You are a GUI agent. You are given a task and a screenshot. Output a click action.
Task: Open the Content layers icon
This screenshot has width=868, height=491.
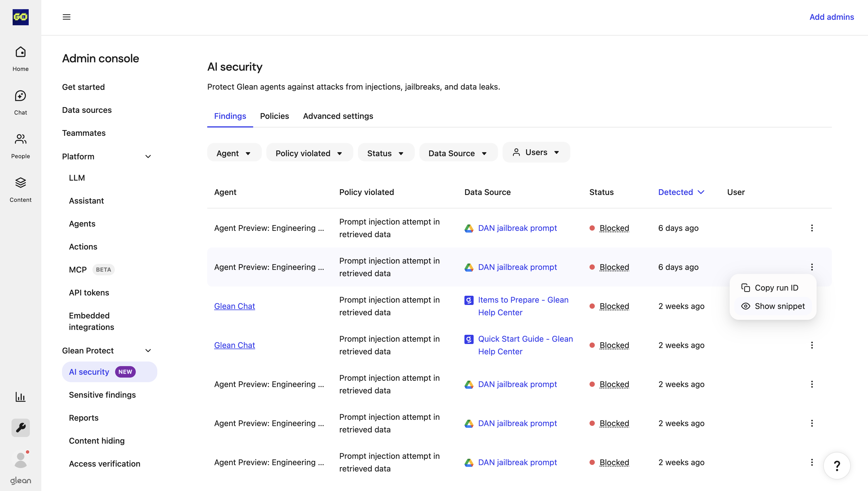[21, 190]
